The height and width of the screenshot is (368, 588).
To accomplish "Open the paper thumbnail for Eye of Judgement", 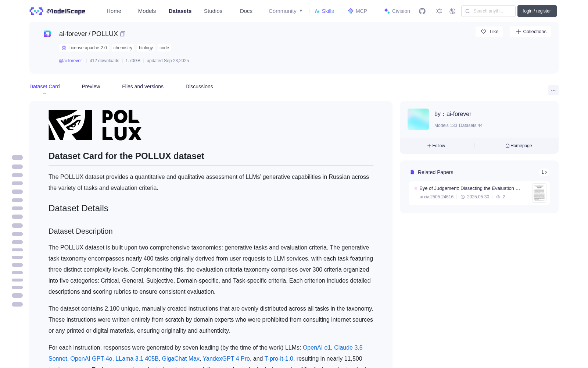I will pos(539,193).
